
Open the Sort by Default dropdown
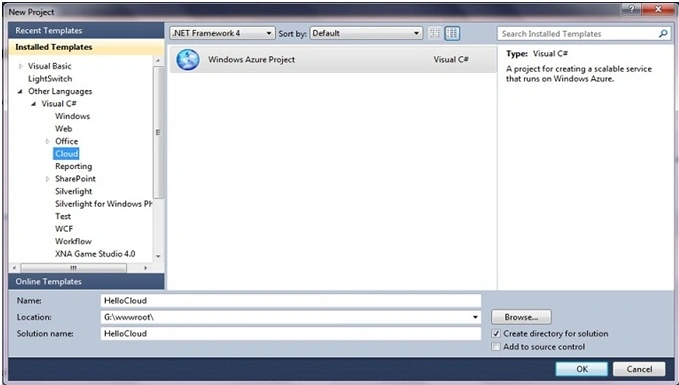pos(366,33)
